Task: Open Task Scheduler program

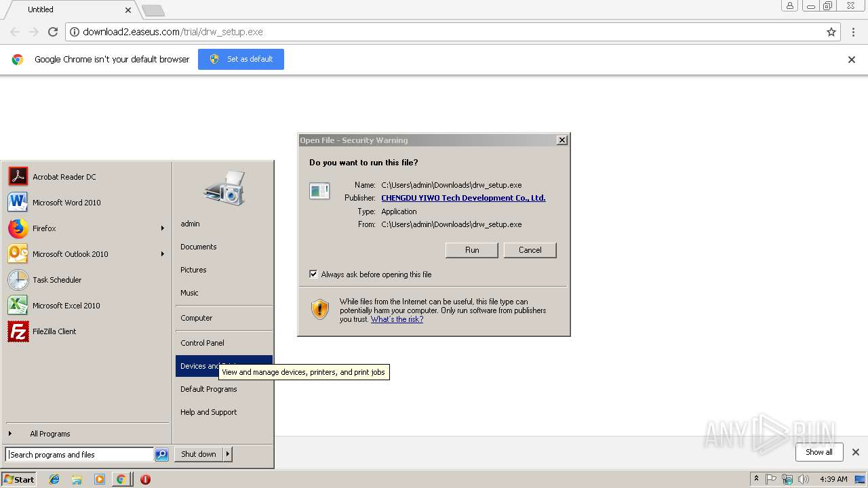Action: click(x=86, y=280)
